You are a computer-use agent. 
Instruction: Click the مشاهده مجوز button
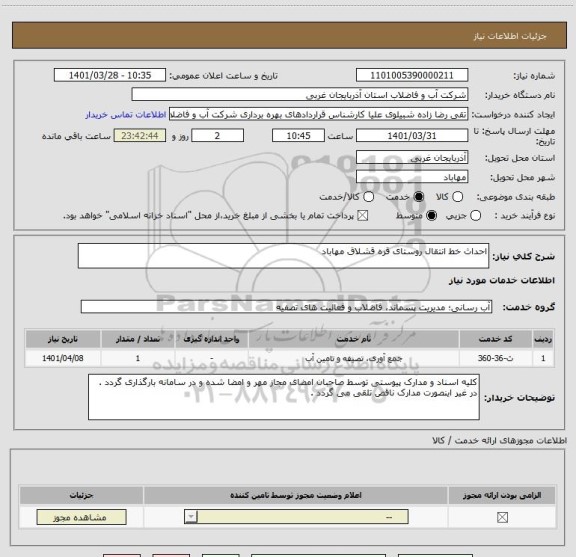click(82, 517)
